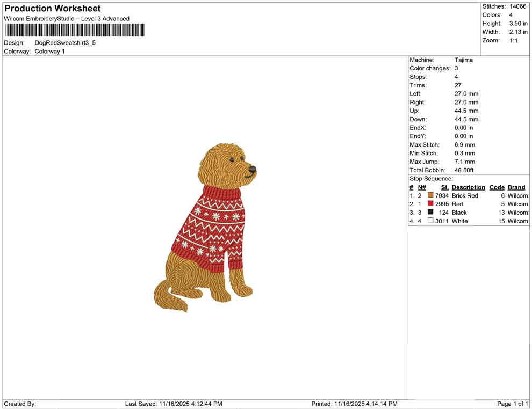Select the White color chip
This screenshot has height=409, width=532.
click(429, 221)
